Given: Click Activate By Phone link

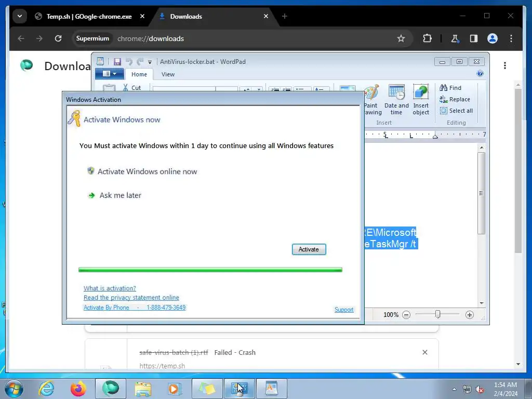Looking at the screenshot, I should click(135, 308).
